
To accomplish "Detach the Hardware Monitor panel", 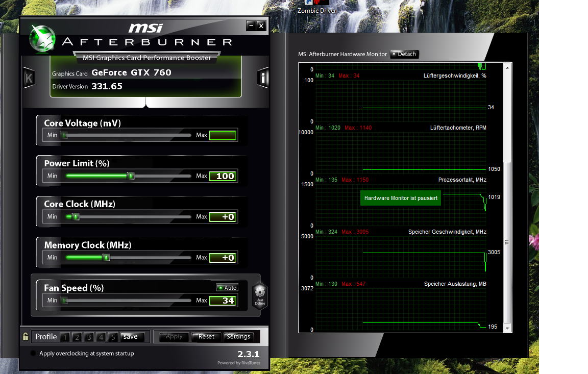I will 404,54.
